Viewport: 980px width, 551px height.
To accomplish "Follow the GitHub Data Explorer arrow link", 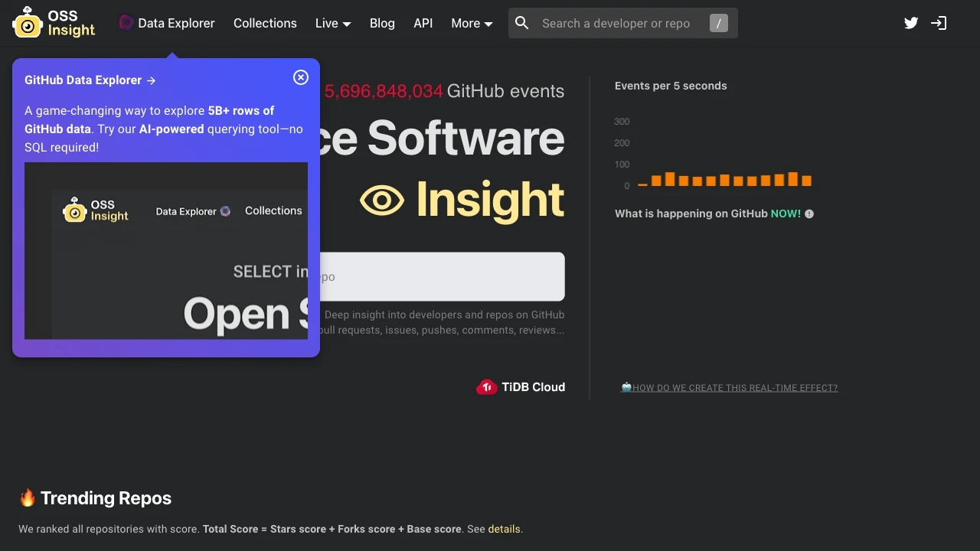I will coord(152,80).
